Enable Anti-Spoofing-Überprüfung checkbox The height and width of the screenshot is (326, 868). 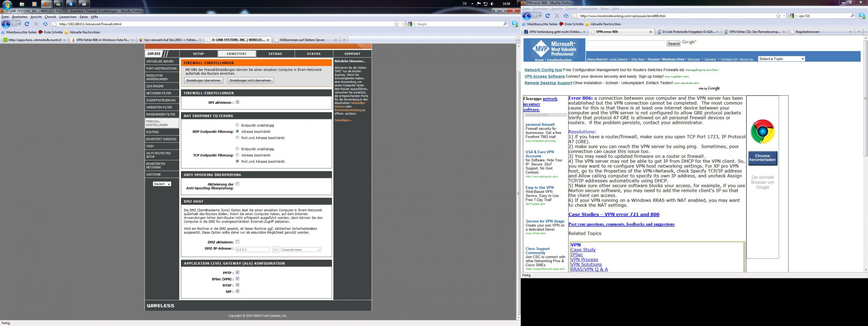238,184
